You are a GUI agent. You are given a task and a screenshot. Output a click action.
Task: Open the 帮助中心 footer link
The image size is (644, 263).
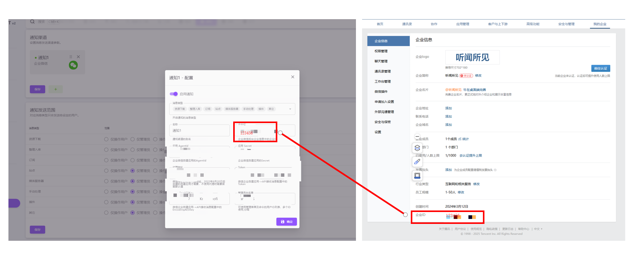pos(524,229)
